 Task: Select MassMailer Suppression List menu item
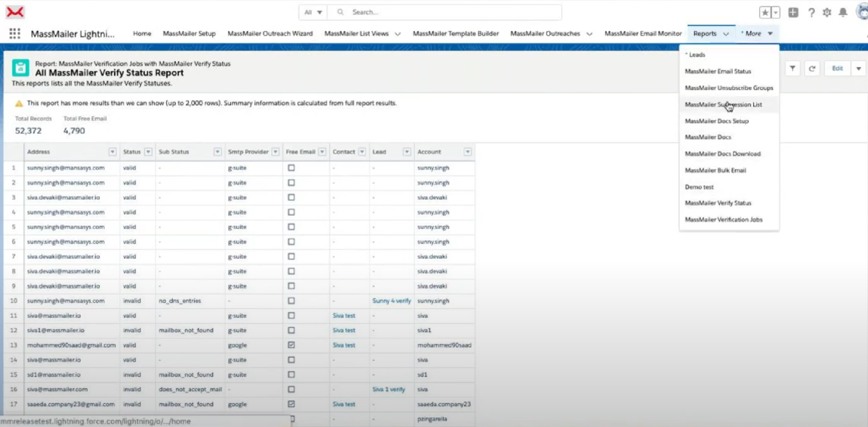tap(729, 105)
